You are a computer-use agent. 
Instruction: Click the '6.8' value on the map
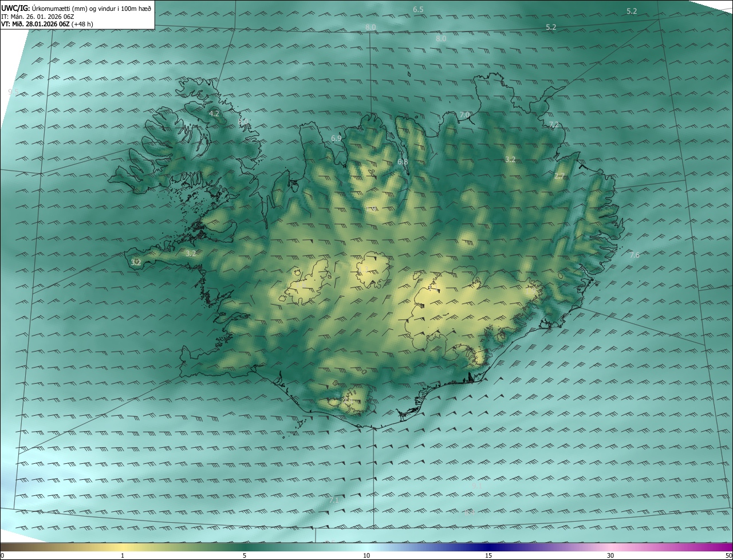pyautogui.click(x=403, y=162)
